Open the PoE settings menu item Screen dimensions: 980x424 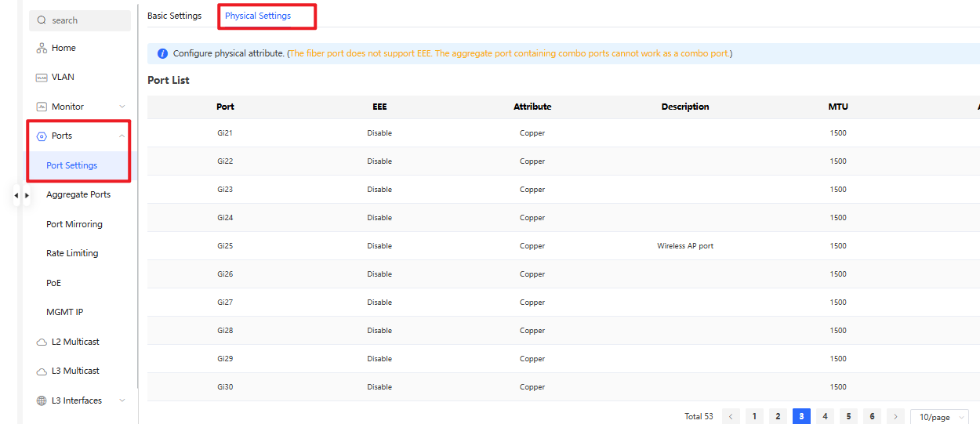(53, 283)
